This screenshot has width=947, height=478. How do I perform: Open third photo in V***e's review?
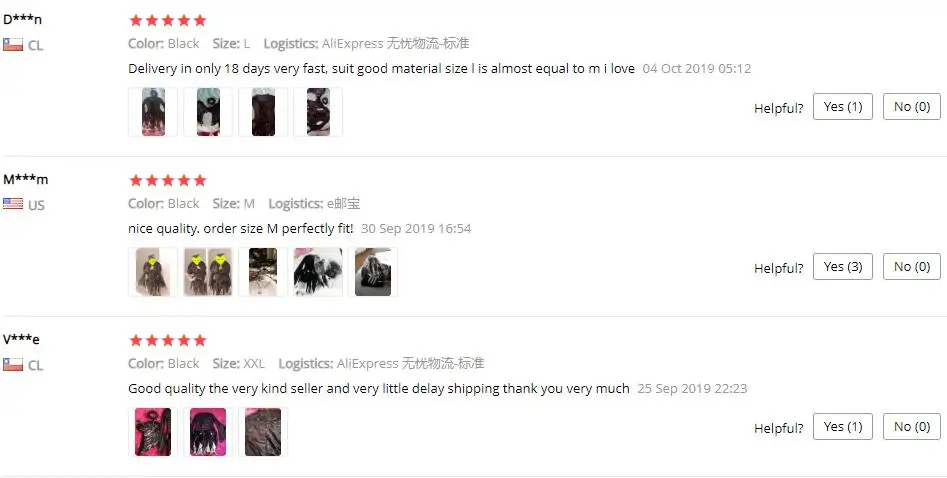click(263, 432)
